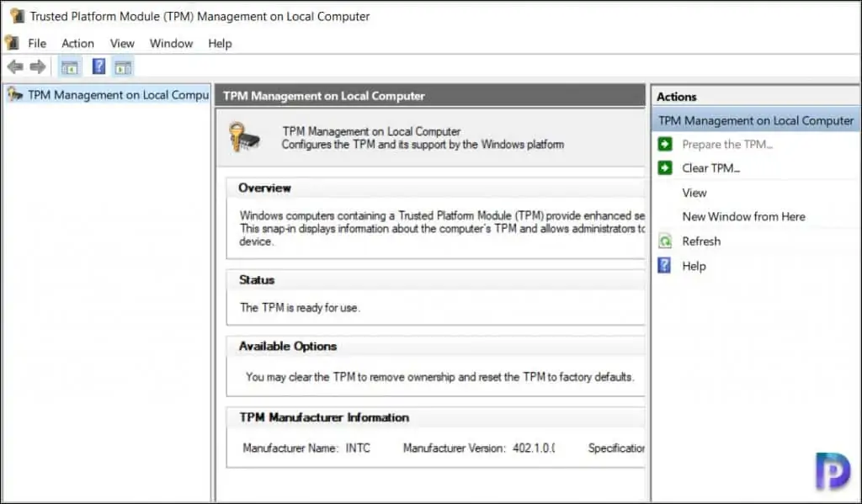The width and height of the screenshot is (862, 504).
Task: Click the Refresh icon in Actions pane
Action: (665, 241)
